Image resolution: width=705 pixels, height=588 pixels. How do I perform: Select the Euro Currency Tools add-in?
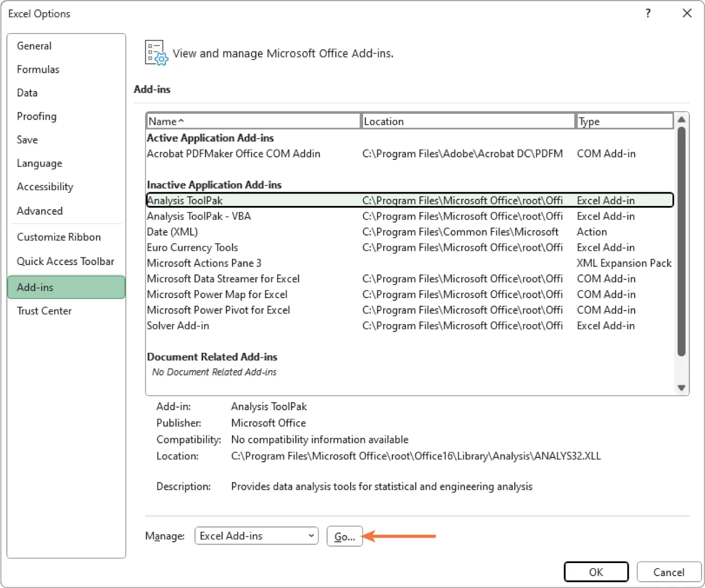point(192,247)
